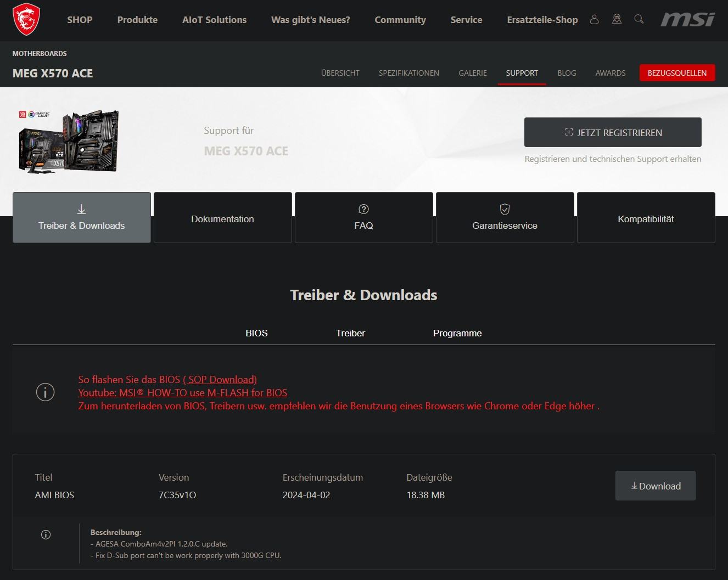This screenshot has height=580, width=728.
Task: Click the Treiber & Downloads section heading
Action: tap(363, 295)
